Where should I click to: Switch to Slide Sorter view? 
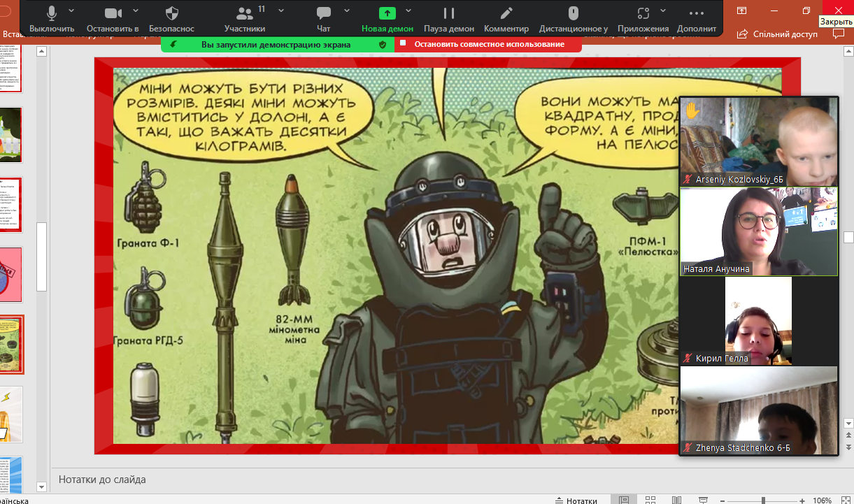tap(650, 500)
